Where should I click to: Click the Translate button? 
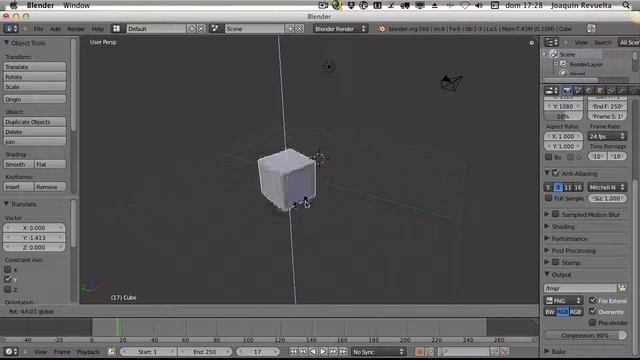point(35,67)
